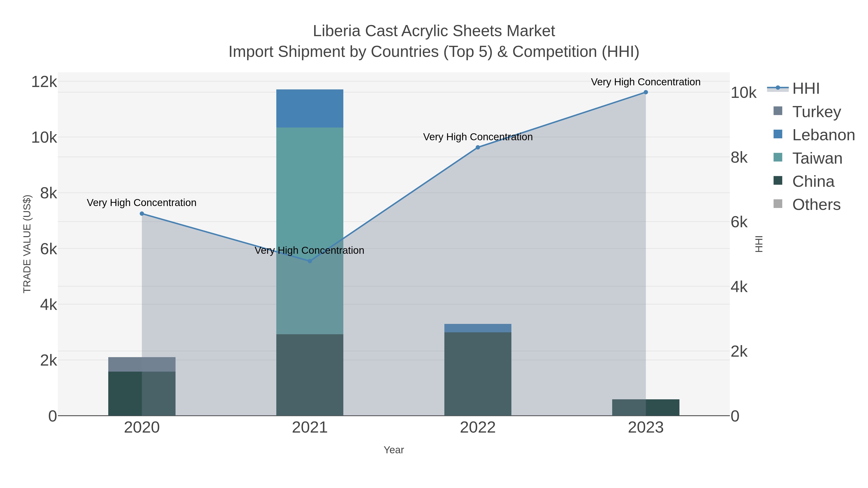Toggle the Lebanon legend entry
The width and height of the screenshot is (868, 488).
click(814, 135)
